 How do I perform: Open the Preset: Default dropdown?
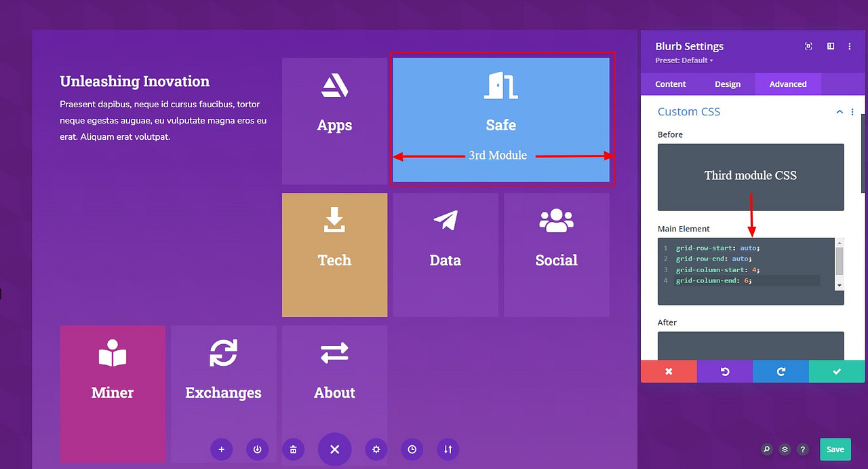coord(683,60)
